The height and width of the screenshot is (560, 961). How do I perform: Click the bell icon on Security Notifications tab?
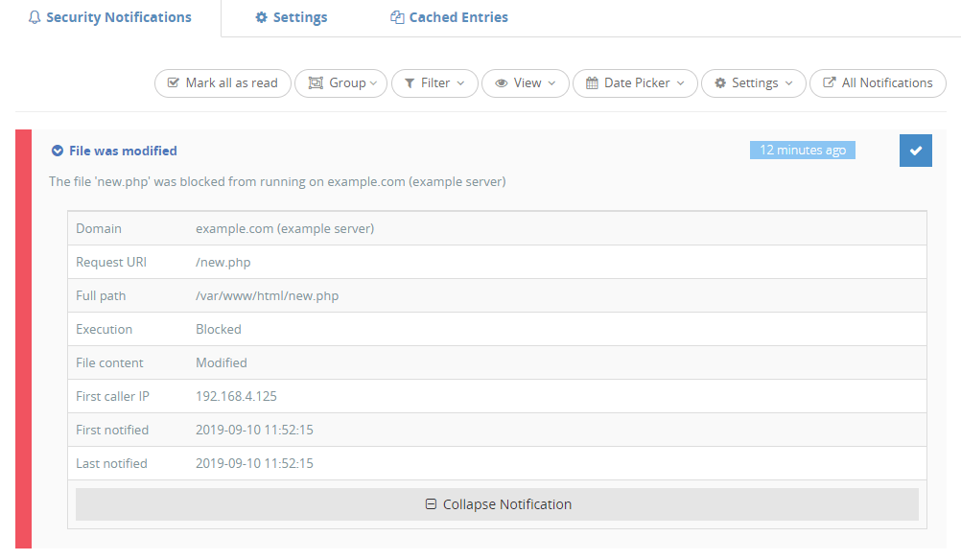tap(35, 17)
